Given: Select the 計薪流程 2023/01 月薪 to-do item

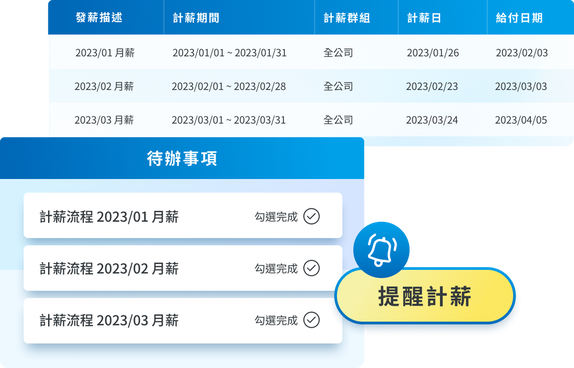Looking at the screenshot, I should pyautogui.click(x=183, y=216).
